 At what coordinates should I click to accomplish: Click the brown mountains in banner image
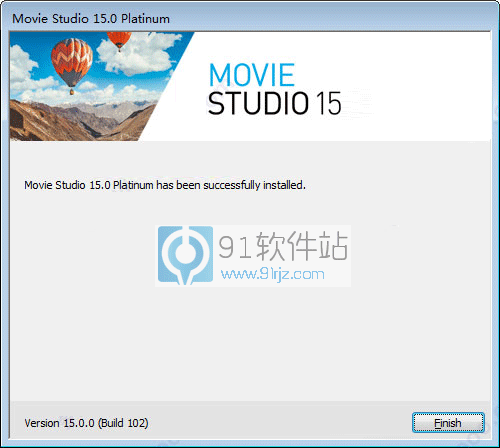coord(77,122)
